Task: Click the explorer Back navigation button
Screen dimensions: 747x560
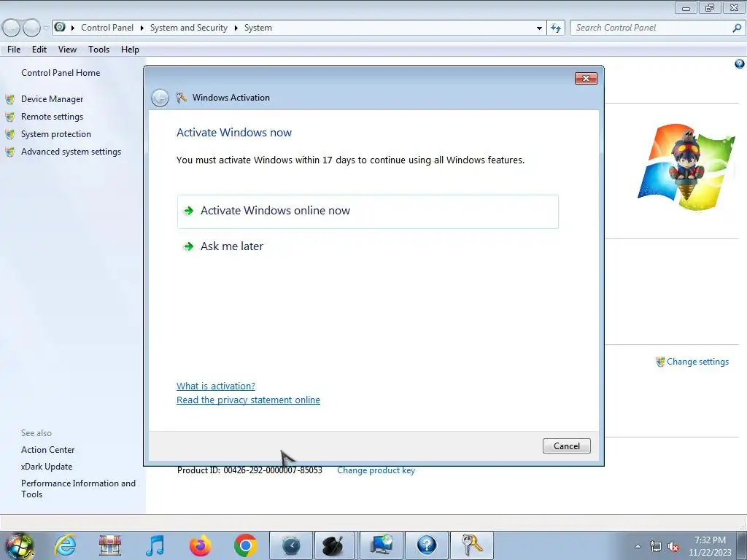Action: 12,28
